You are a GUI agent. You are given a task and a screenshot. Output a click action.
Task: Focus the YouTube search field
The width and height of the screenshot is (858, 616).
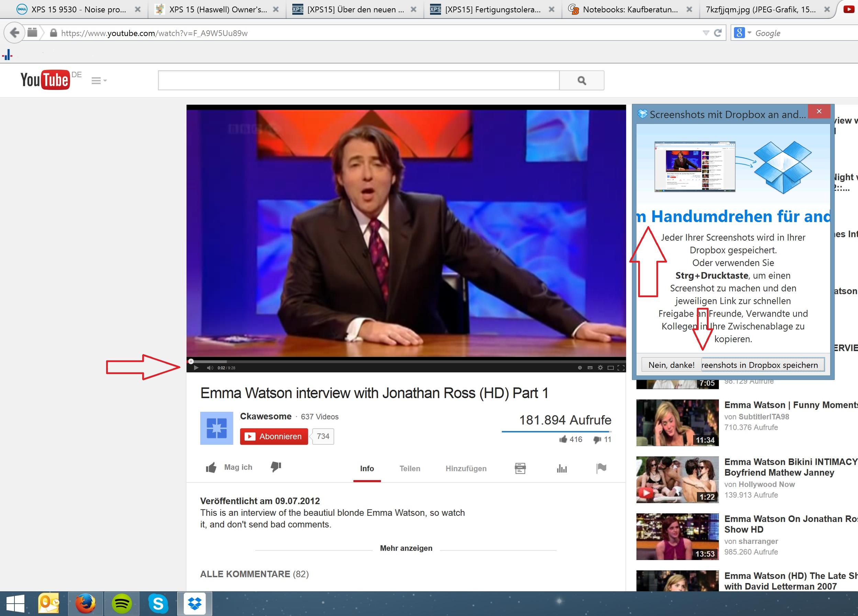pyautogui.click(x=359, y=80)
